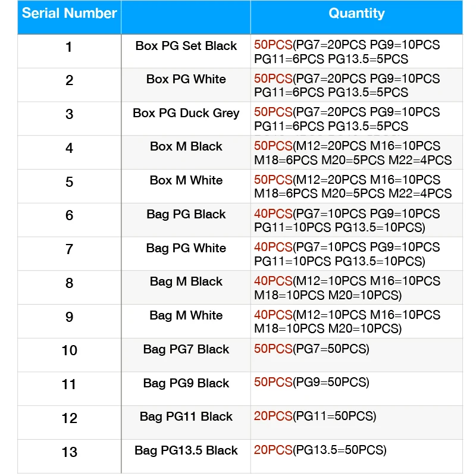Select the Box PG Set Black cell
Viewport: 476px width, 476px height.
click(x=186, y=46)
